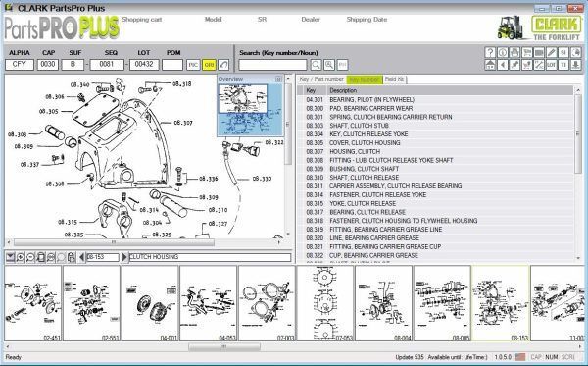This screenshot has height=366, width=588.
Task: Select thumbnail 02-451
Action: (x=33, y=303)
